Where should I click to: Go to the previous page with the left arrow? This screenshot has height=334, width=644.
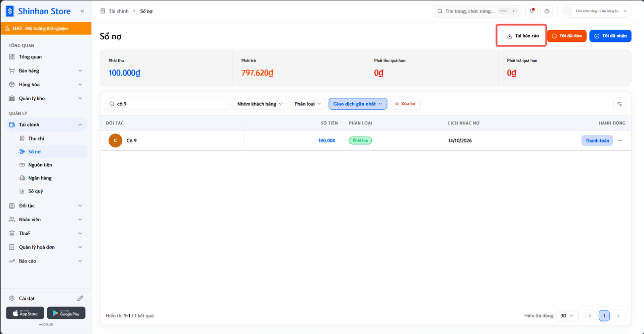click(x=590, y=316)
